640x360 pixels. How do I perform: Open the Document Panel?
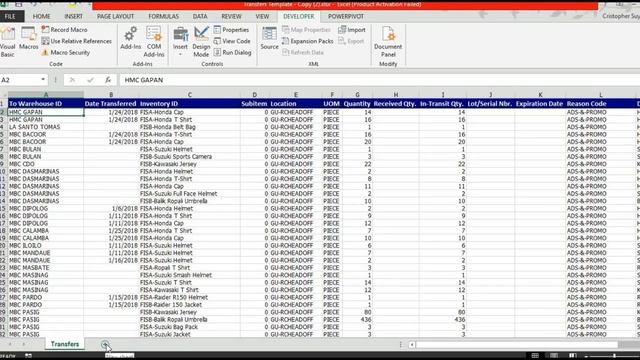coord(388,42)
